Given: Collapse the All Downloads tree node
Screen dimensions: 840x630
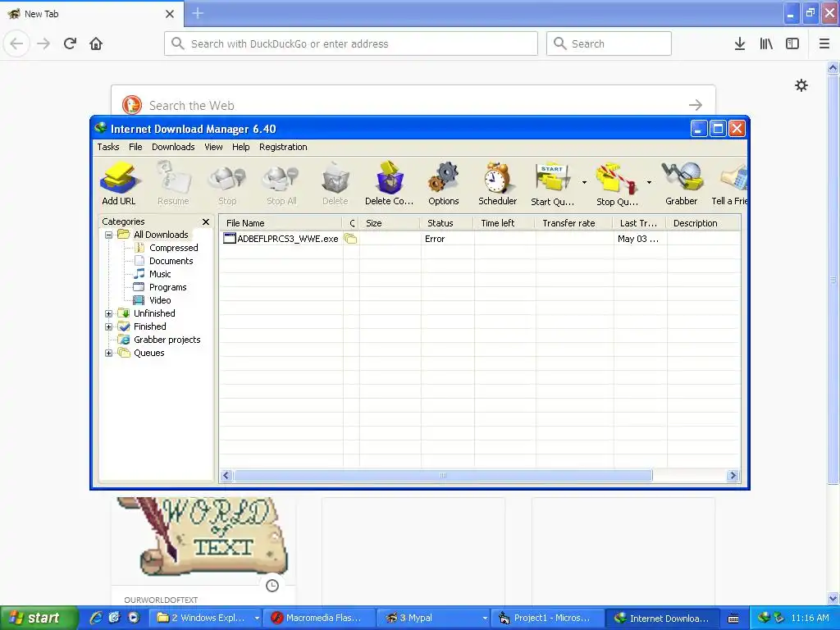Looking at the screenshot, I should [108, 235].
